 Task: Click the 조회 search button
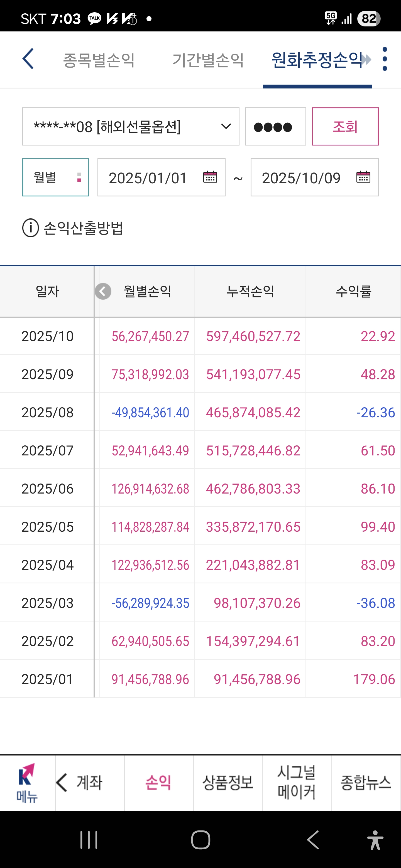click(345, 127)
